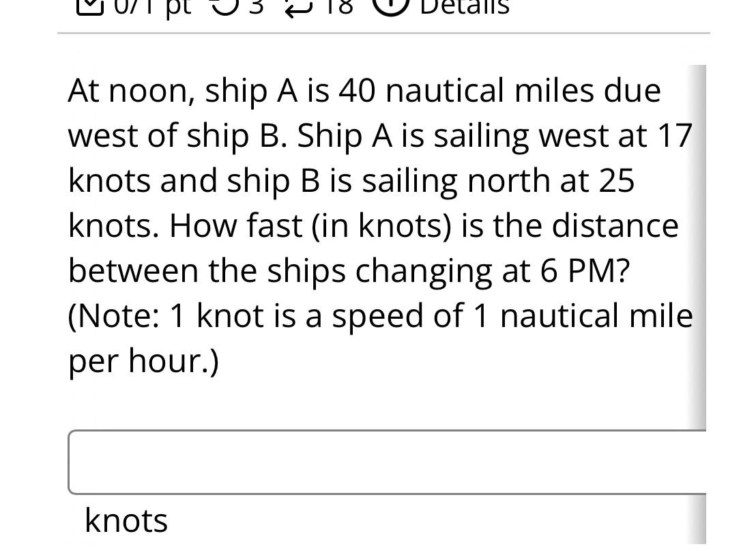Click inside the empty answer input field
This screenshot has height=551, width=756.
coord(382,461)
